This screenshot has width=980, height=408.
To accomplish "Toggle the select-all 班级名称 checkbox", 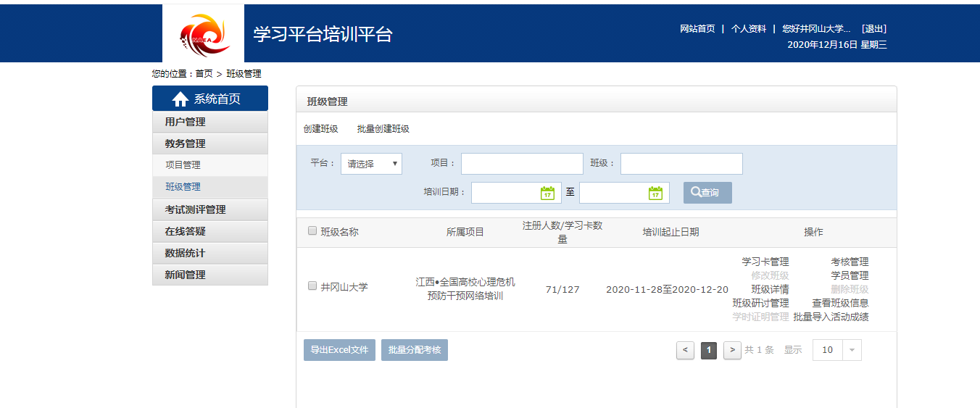I will coord(312,231).
